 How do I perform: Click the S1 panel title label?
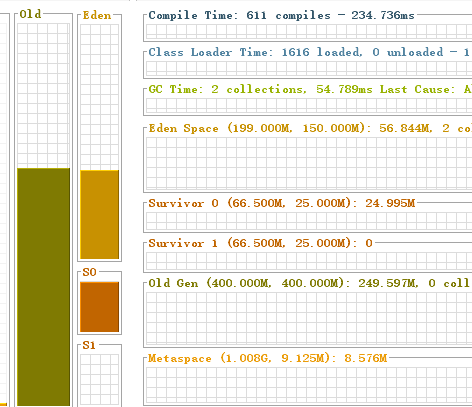pyautogui.click(x=89, y=345)
